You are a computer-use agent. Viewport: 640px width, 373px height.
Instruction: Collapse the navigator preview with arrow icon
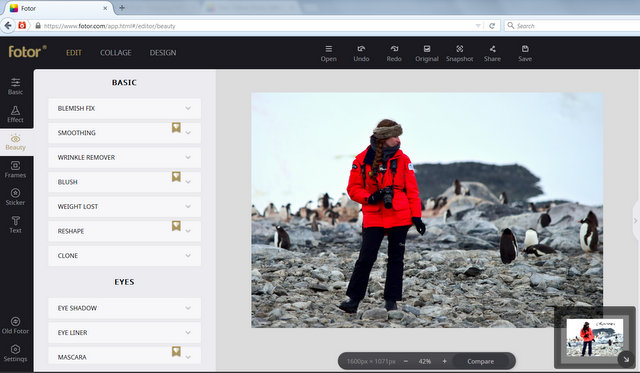[x=626, y=359]
